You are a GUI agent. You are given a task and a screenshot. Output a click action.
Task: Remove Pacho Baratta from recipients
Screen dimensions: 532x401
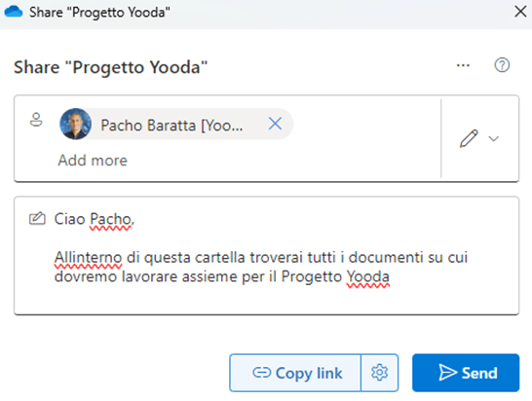(275, 124)
